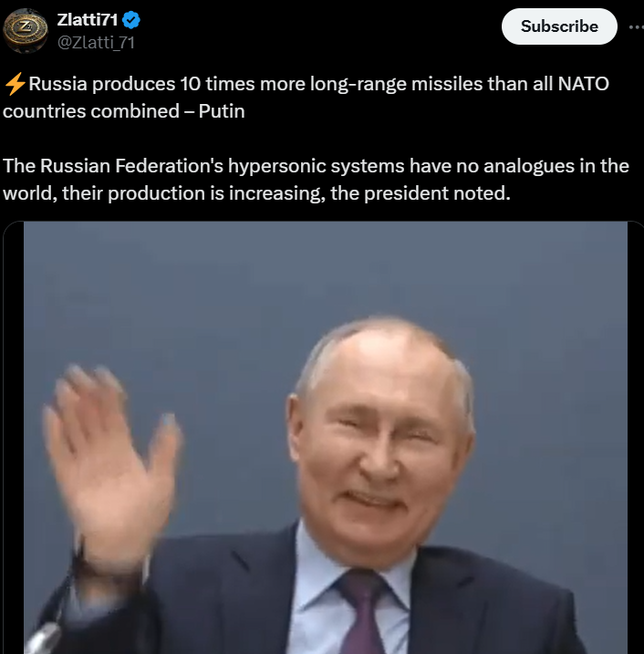Click the microphone at video's bottom corner
Viewport: 644px width, 654px height.
[x=42, y=638]
